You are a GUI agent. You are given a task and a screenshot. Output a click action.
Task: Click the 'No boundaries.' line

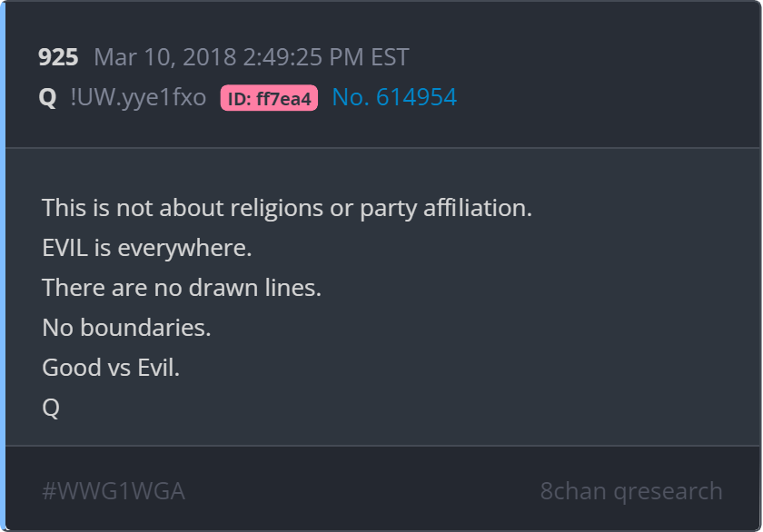click(x=126, y=328)
